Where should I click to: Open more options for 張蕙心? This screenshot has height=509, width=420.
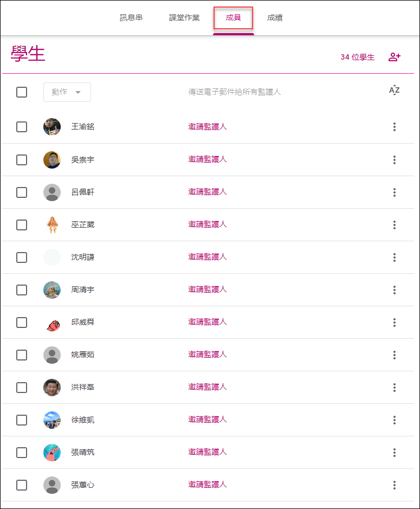[395, 485]
